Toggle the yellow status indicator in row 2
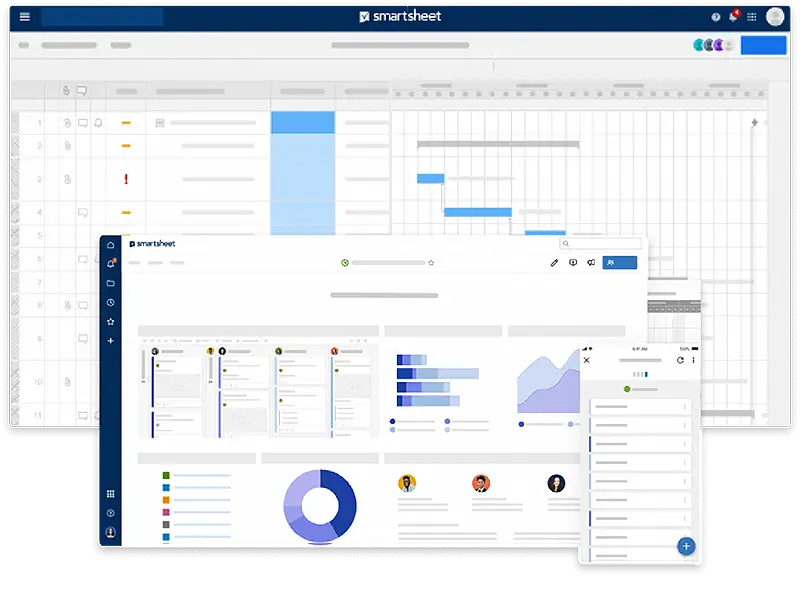This screenshot has height=590, width=800. [125, 146]
